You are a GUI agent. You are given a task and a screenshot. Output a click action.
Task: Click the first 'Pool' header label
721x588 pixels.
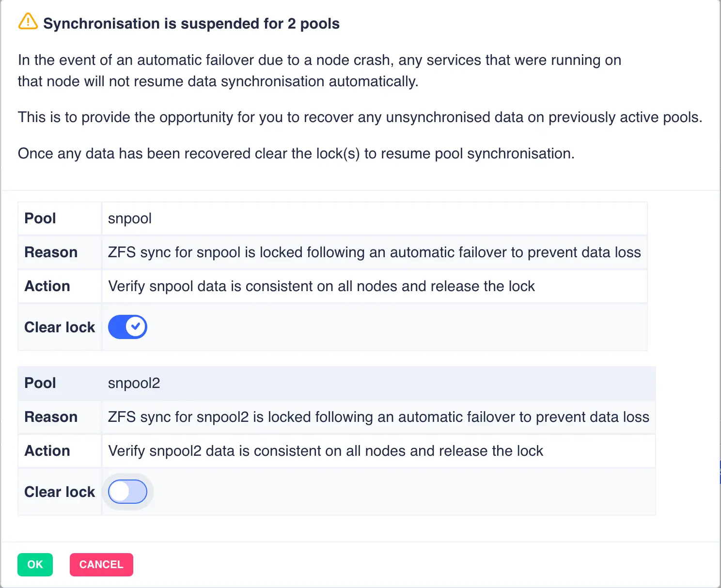tap(40, 218)
